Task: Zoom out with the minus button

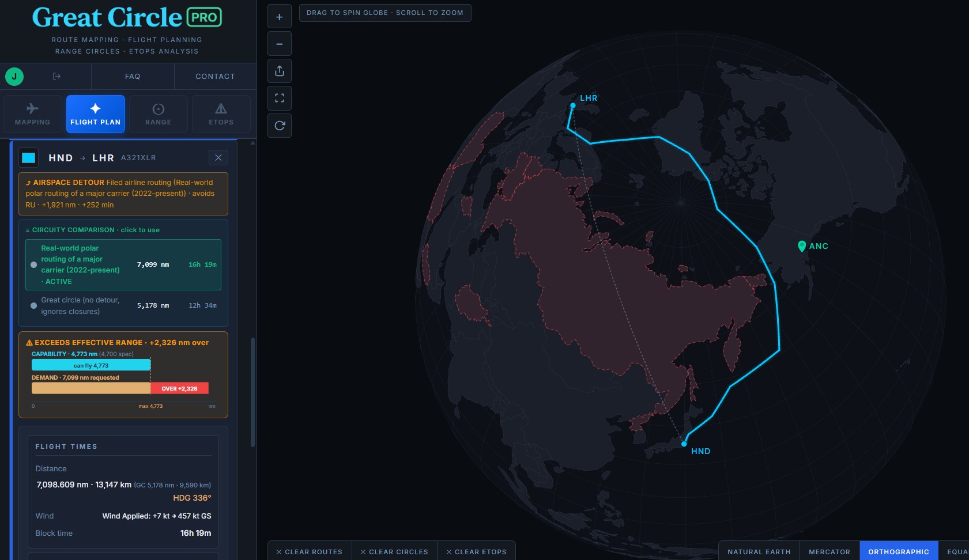Action: click(x=280, y=44)
